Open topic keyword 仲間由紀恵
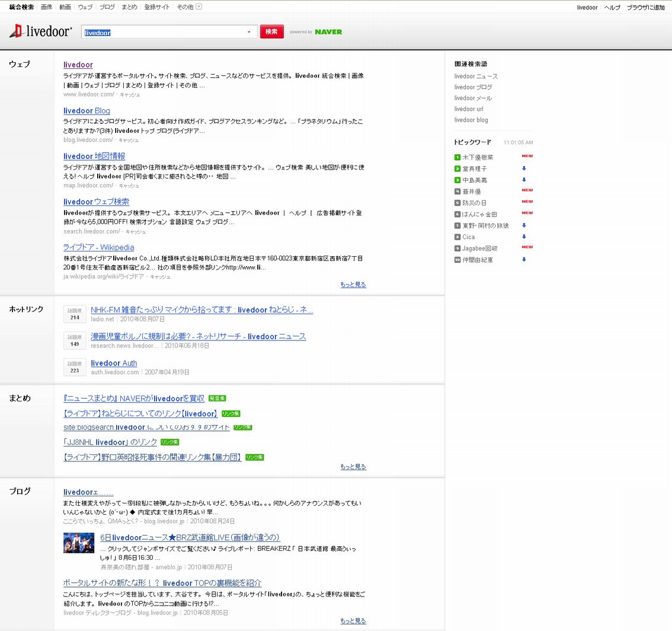The image size is (672, 631). point(478,260)
